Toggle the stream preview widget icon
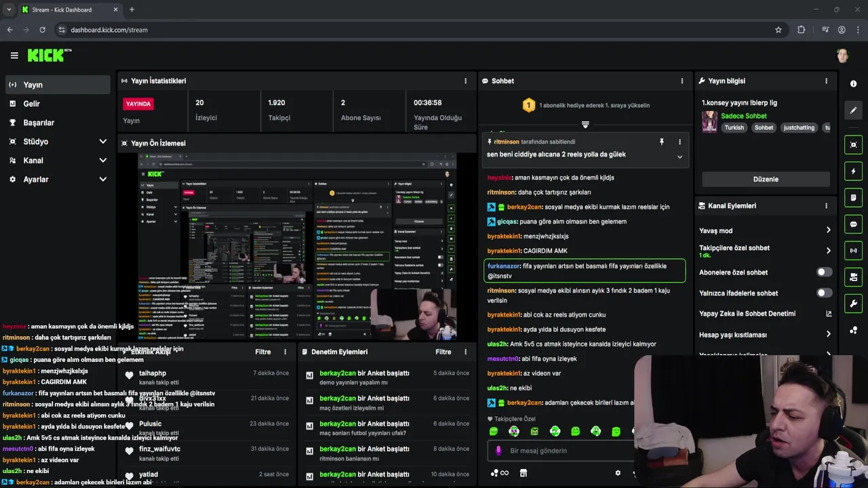This screenshot has width=868, height=488. (853, 144)
